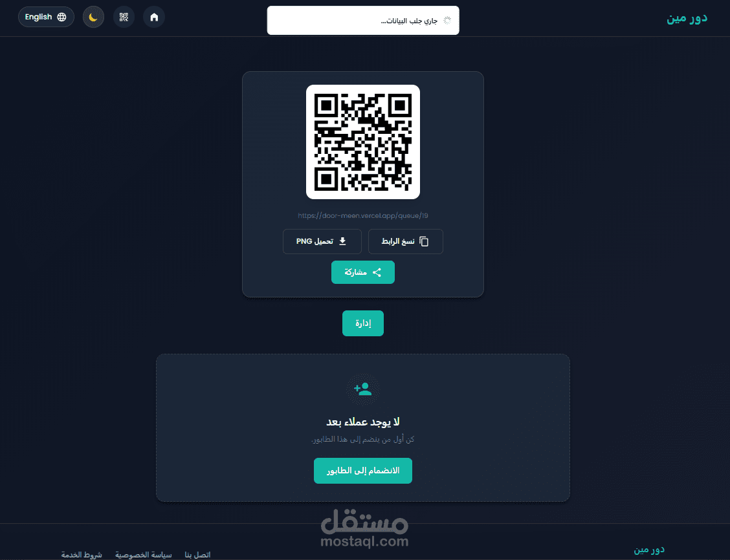Click the QR code image
The width and height of the screenshot is (730, 560).
tap(363, 142)
